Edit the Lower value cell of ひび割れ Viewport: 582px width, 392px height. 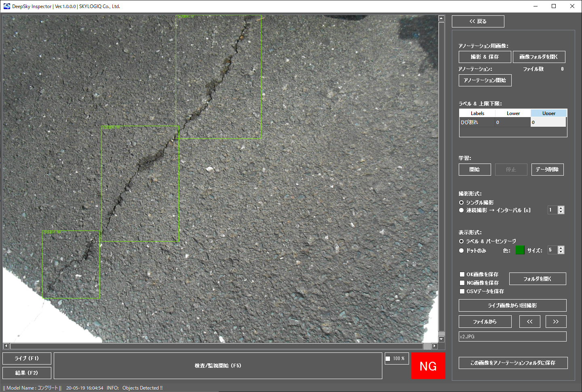click(x=513, y=122)
